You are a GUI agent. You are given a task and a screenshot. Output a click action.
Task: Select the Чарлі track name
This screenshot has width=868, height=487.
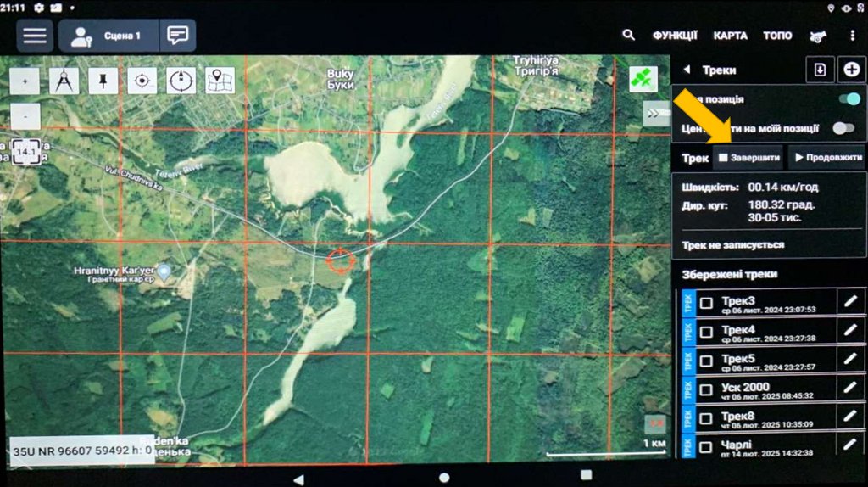737,445
